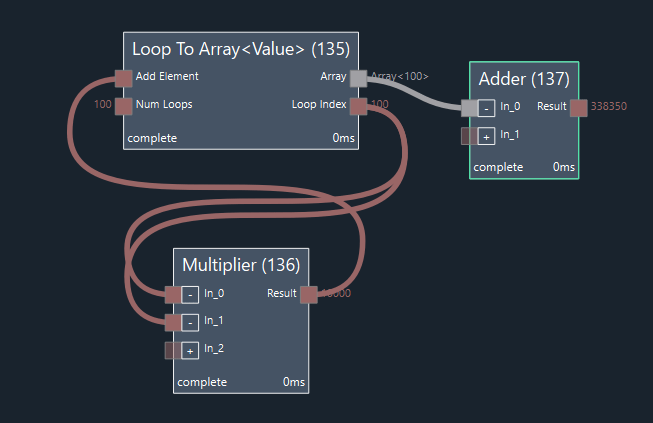Remove Multiplier In_0 with minus button
The image size is (653, 423).
[190, 295]
